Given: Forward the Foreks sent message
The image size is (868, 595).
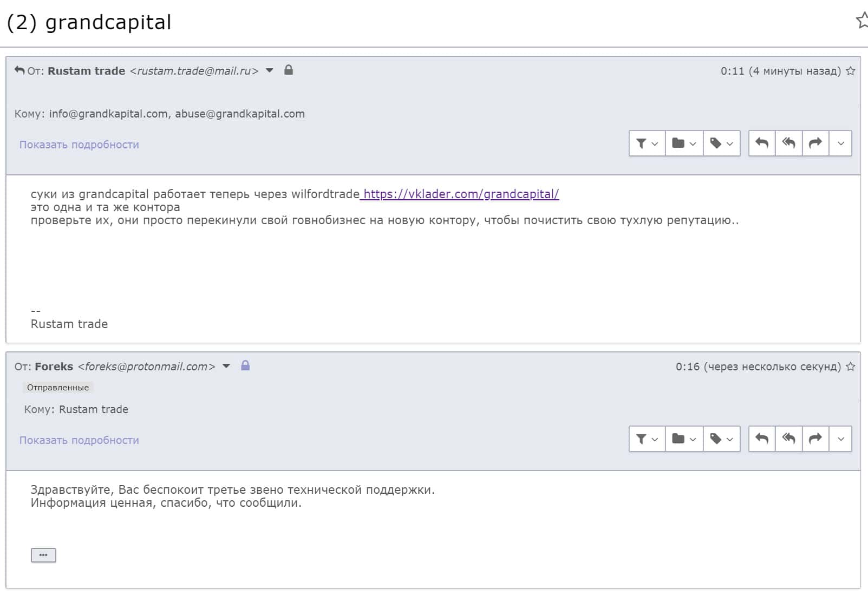Looking at the screenshot, I should click(x=815, y=439).
